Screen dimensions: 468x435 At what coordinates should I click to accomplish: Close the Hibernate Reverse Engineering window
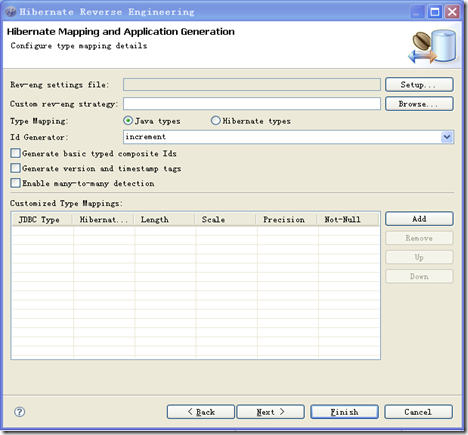coord(452,12)
